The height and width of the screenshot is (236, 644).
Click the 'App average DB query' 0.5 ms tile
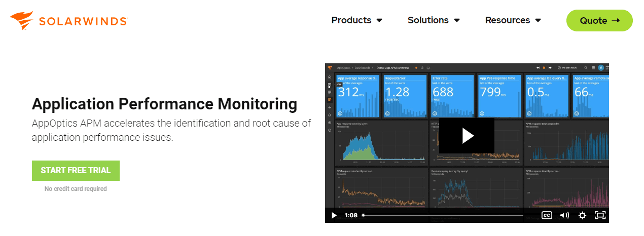(x=547, y=96)
